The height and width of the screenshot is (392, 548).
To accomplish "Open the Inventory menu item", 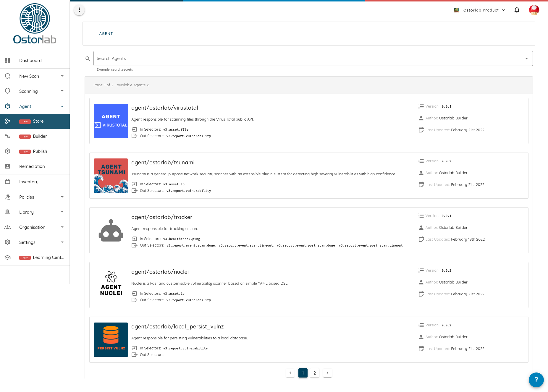I will click(x=35, y=182).
